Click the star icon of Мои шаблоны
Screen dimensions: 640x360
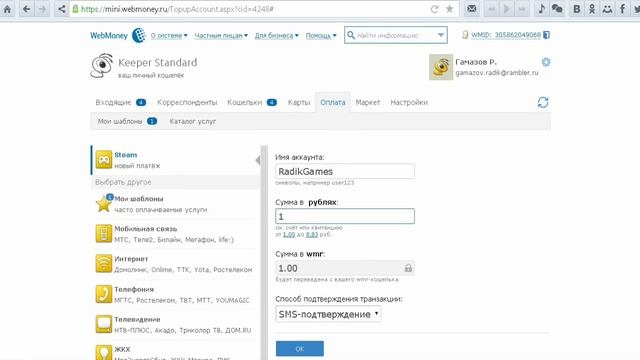click(104, 204)
